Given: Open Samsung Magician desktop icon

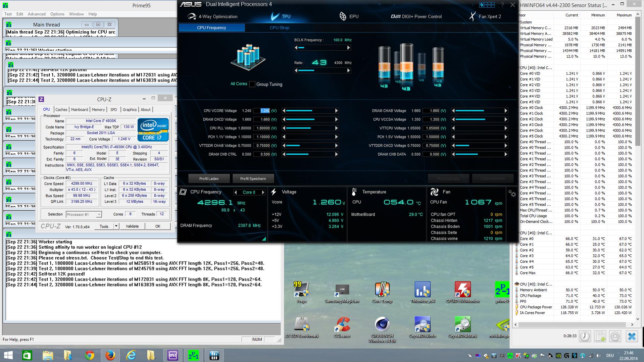Looking at the screenshot, I should 342,292.
